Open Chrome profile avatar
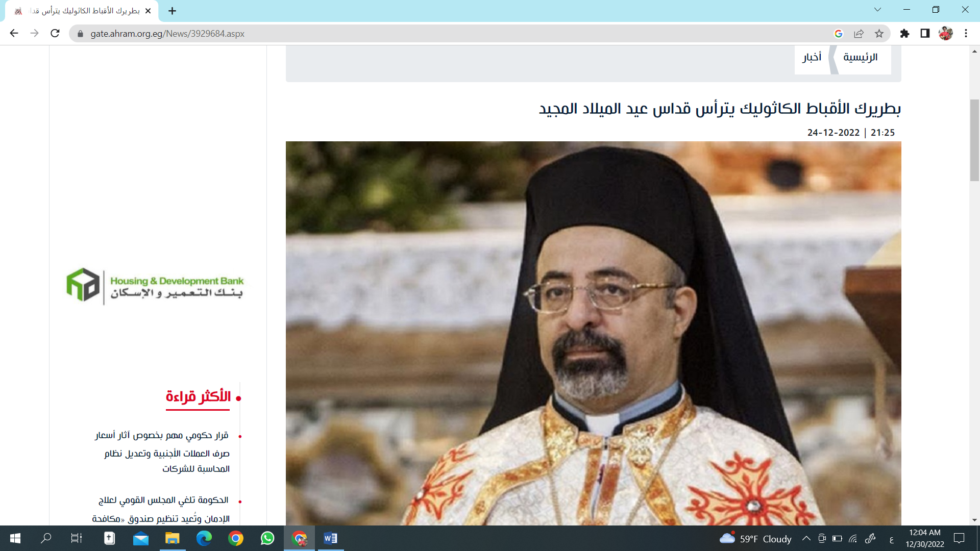 click(x=945, y=34)
